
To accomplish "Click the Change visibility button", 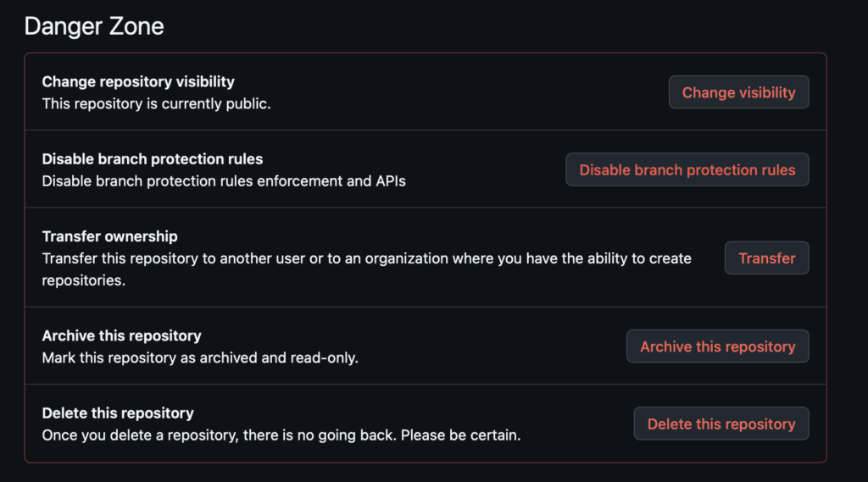I will point(738,92).
